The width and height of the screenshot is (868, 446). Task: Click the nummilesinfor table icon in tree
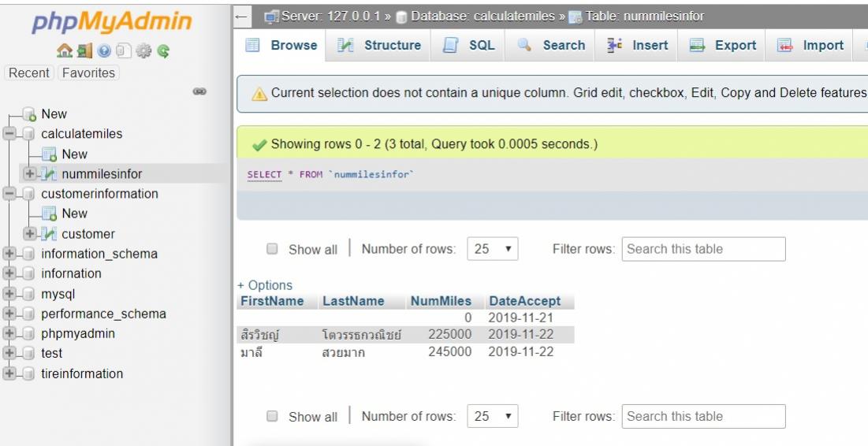[49, 174]
